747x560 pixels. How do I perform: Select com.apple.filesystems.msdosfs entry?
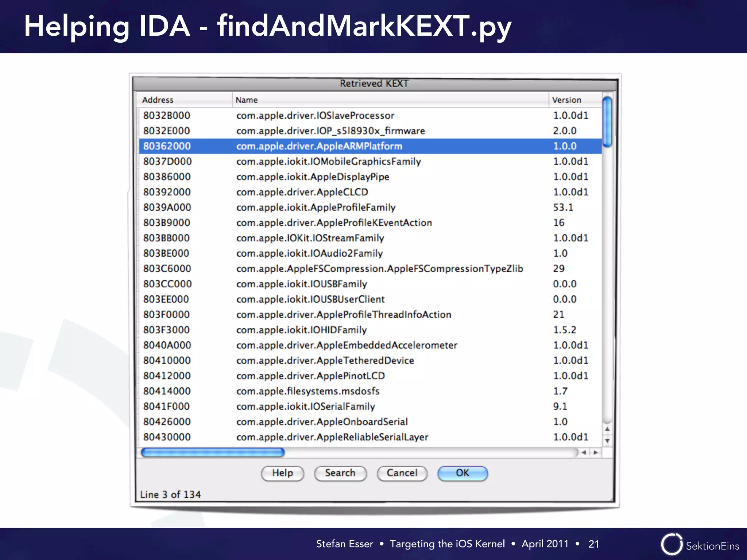point(370,391)
